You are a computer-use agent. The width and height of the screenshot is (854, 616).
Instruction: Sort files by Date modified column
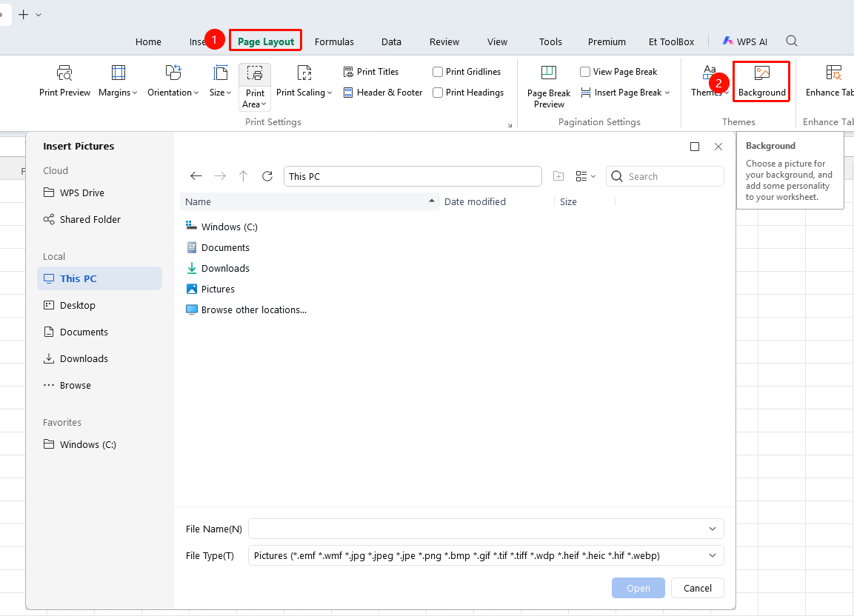(475, 201)
